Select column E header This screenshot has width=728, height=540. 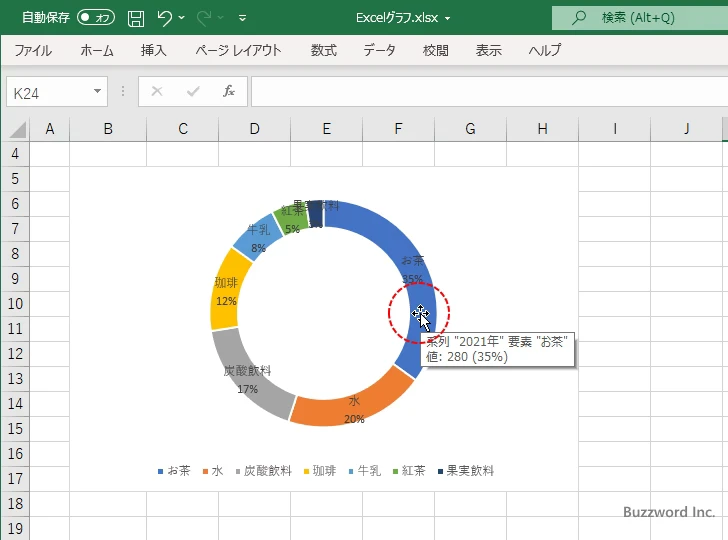pyautogui.click(x=326, y=129)
